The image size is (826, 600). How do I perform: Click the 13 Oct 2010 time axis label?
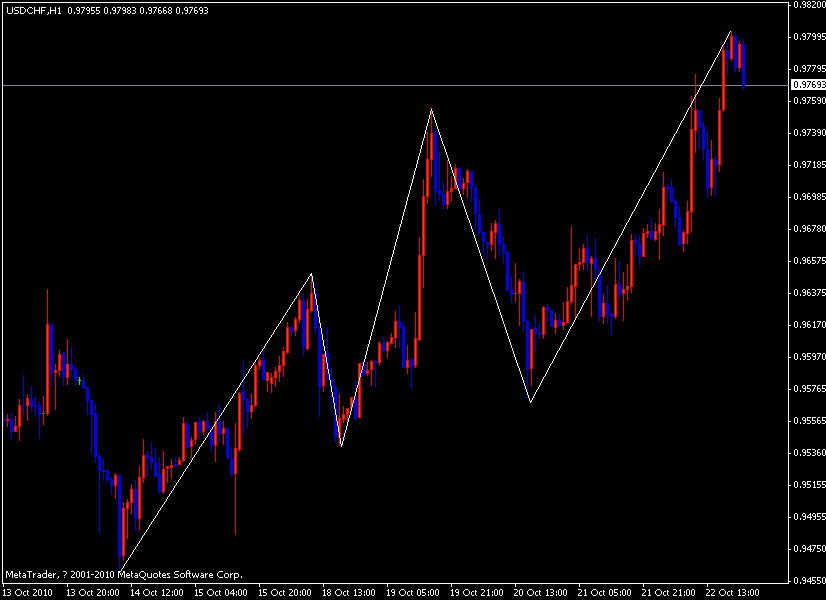[28, 593]
